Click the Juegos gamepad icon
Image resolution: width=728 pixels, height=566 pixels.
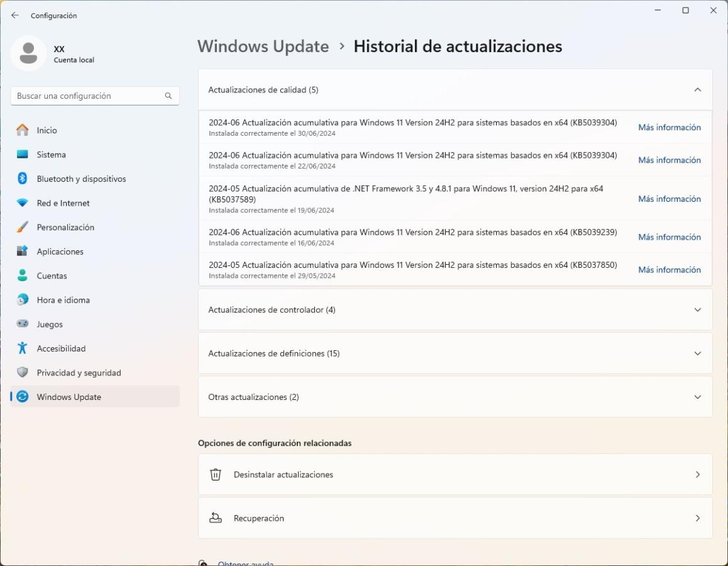point(22,324)
